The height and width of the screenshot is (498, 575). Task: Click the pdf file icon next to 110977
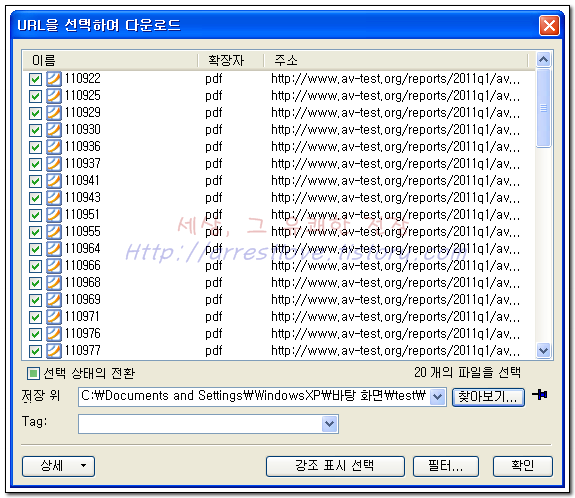54,351
